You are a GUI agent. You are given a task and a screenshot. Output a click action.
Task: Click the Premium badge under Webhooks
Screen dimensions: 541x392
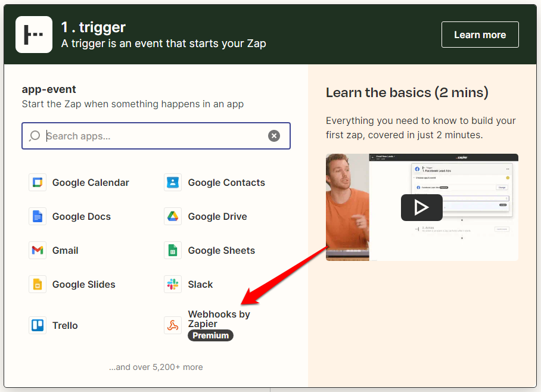click(210, 335)
